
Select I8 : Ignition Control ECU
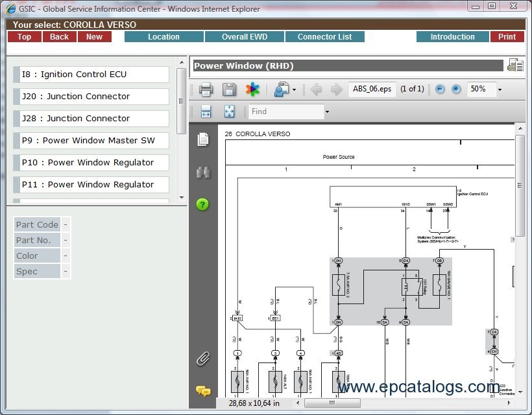pos(91,75)
